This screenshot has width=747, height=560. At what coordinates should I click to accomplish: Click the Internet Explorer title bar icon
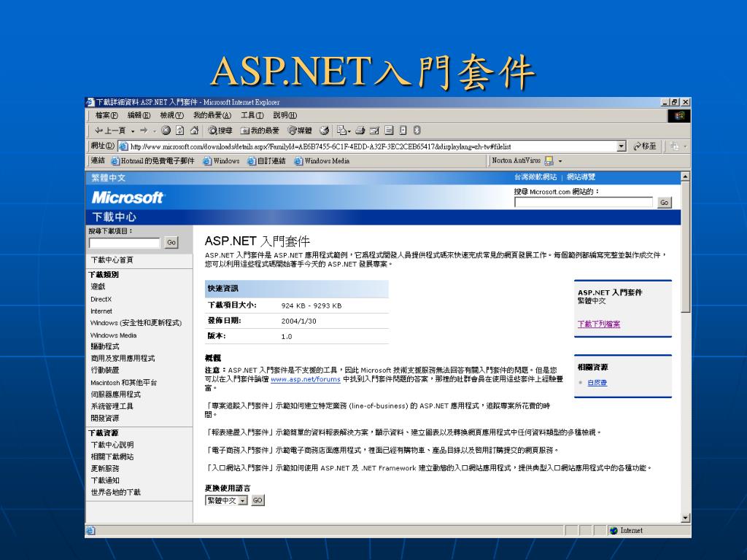(x=90, y=102)
